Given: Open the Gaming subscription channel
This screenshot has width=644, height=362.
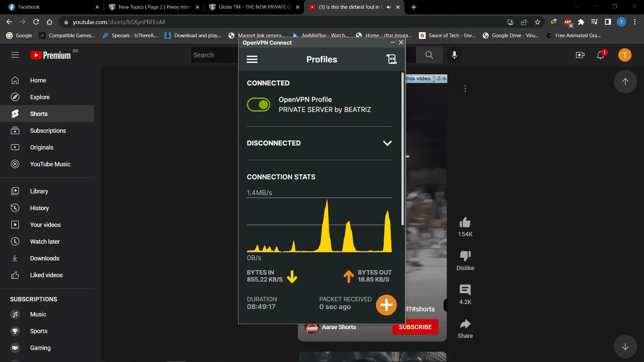Looking at the screenshot, I should pyautogui.click(x=47, y=348).
